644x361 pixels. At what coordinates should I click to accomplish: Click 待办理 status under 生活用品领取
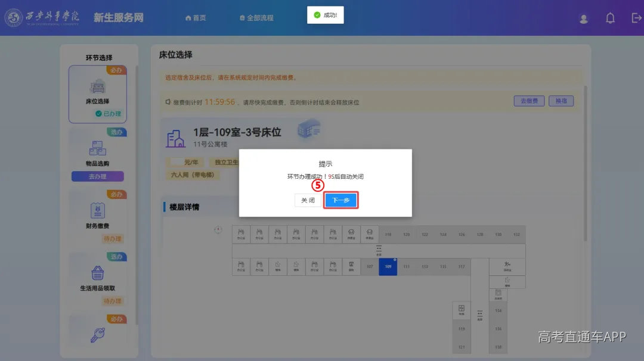[x=112, y=301]
